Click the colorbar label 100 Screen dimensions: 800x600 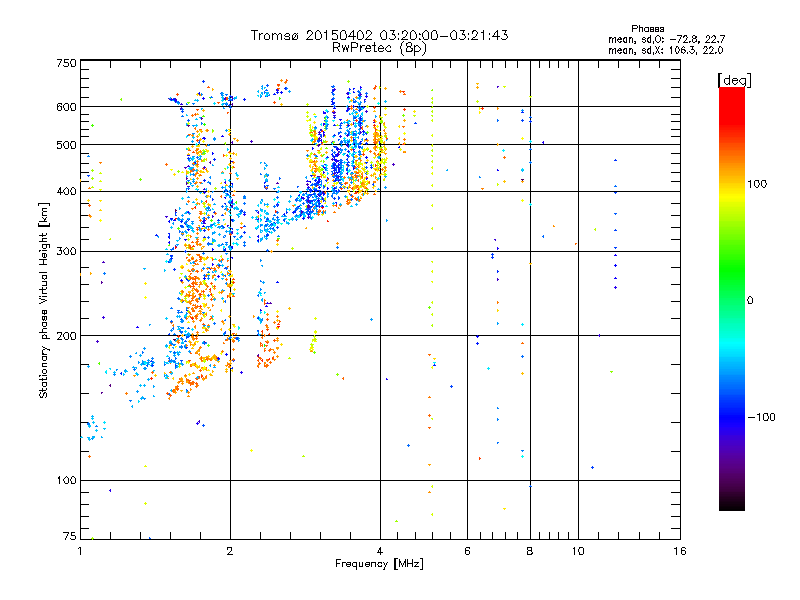[x=757, y=184]
